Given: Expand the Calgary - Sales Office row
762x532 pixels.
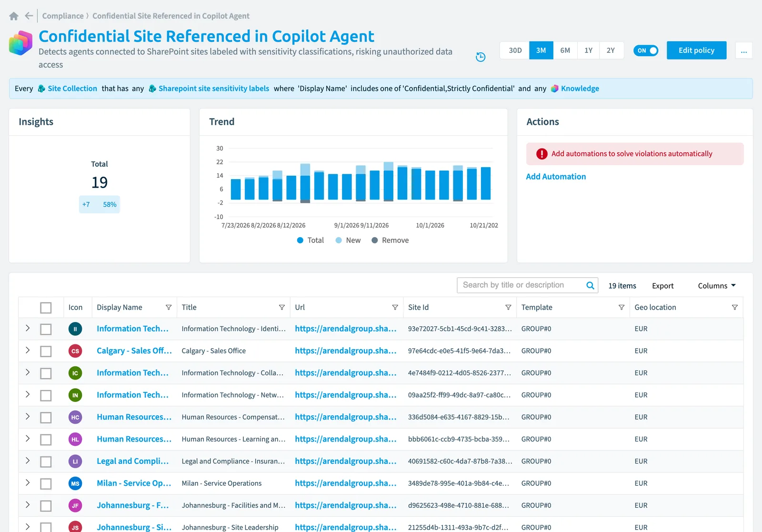Looking at the screenshot, I should point(28,350).
